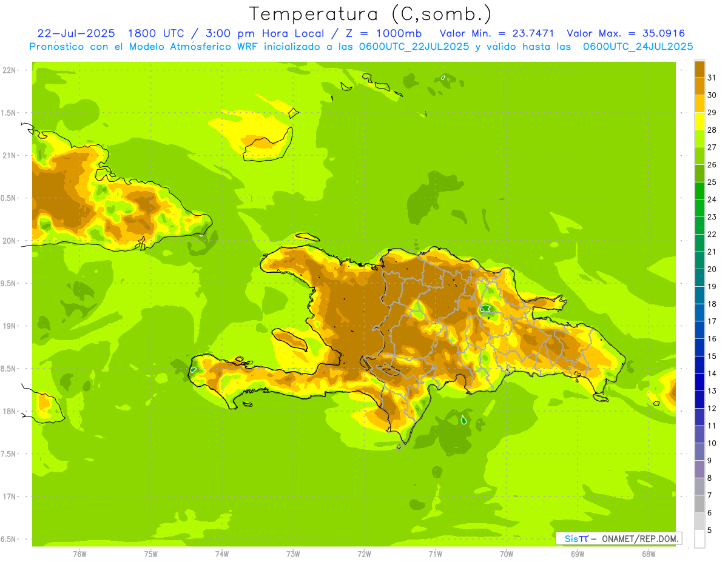Click the white legend swatch at the bottom

coord(699,539)
